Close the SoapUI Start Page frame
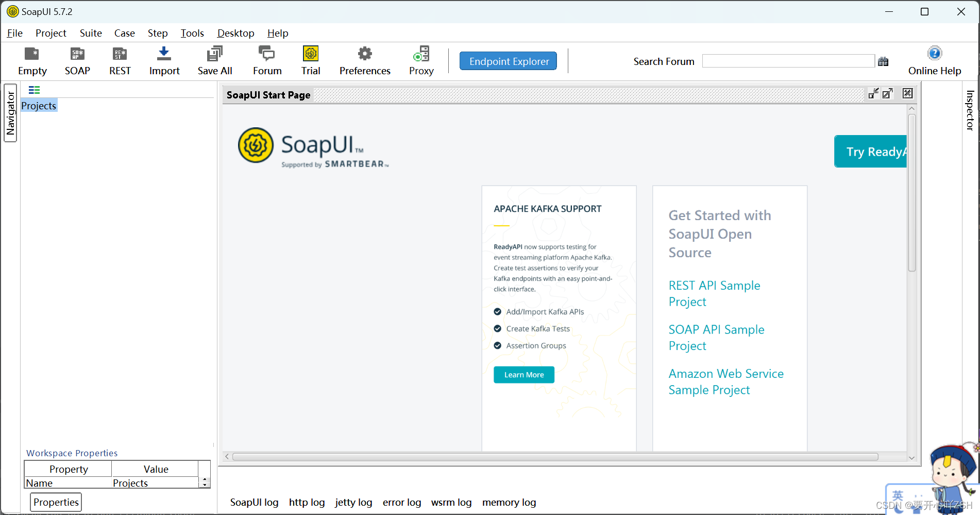Screen dimensions: 980x515 click(x=907, y=93)
